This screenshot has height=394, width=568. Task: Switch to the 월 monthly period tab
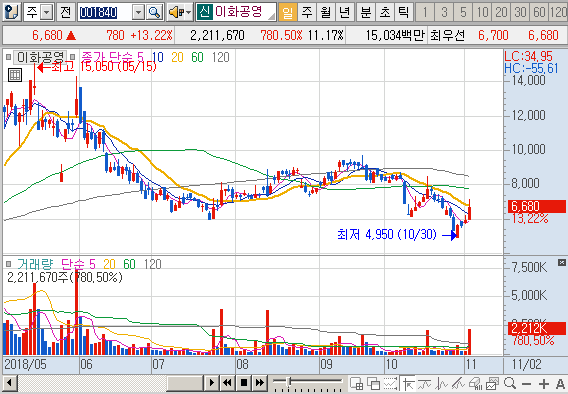coord(326,12)
